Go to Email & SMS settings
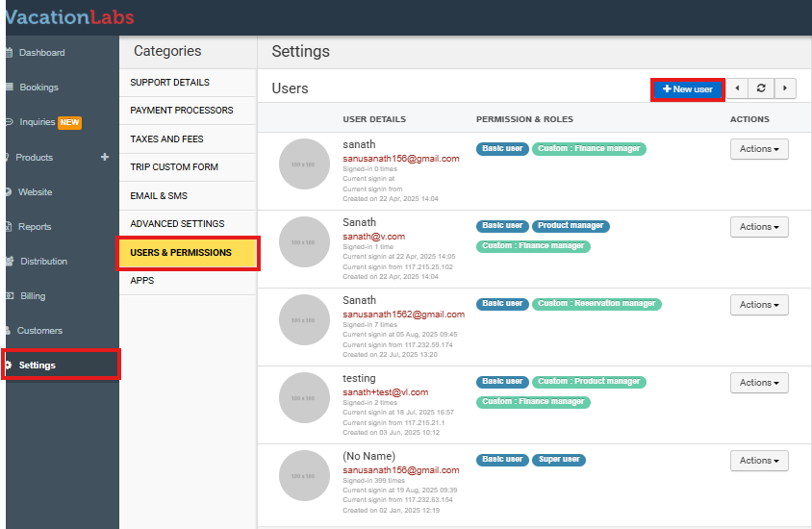Image resolution: width=812 pixels, height=529 pixels. coord(159,196)
